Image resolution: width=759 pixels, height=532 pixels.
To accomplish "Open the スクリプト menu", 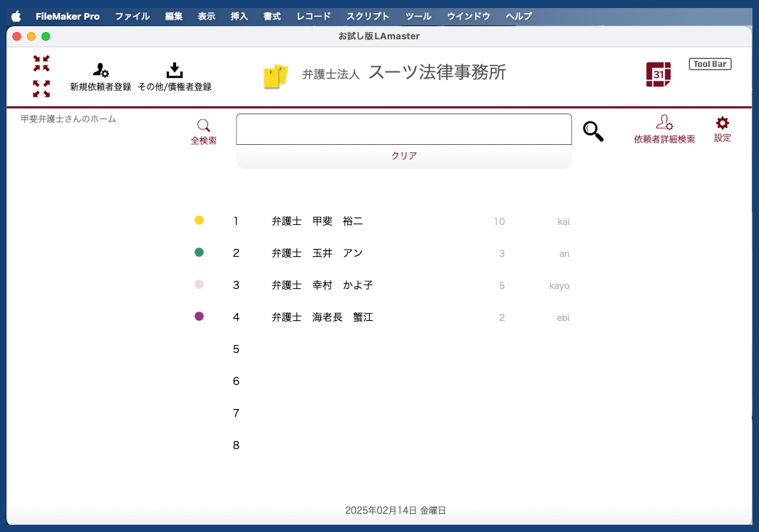I will [367, 16].
